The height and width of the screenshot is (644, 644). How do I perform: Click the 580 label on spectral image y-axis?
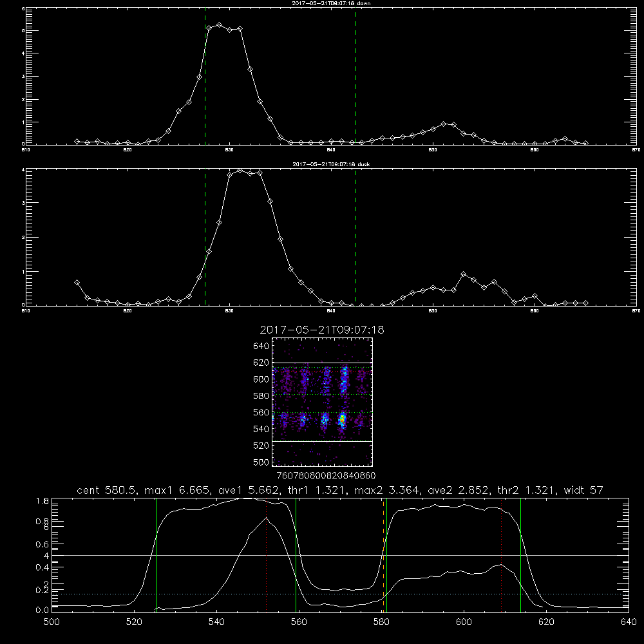[x=261, y=395]
